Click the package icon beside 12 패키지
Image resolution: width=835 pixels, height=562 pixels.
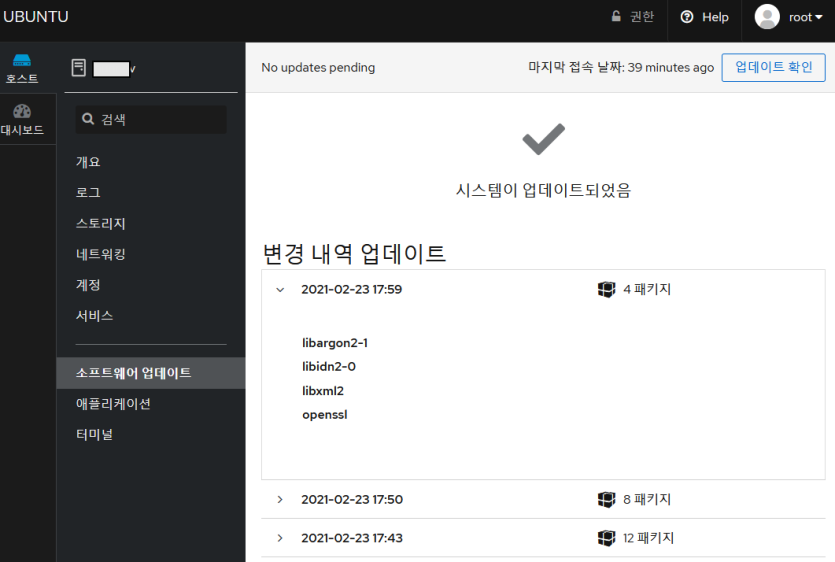tap(607, 538)
